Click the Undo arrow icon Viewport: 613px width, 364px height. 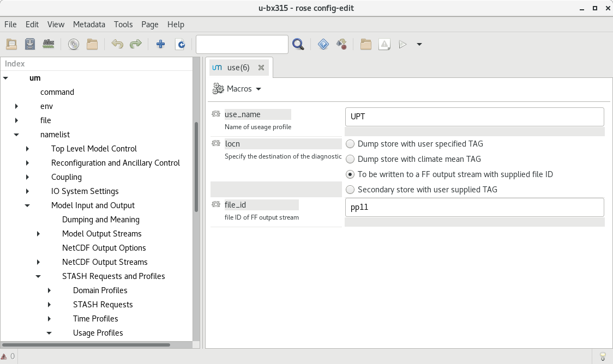[x=117, y=44]
